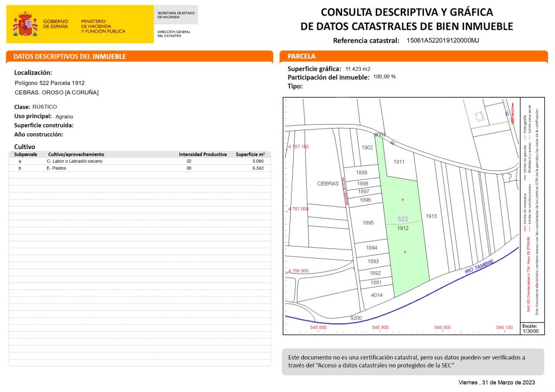Viewport: 555px width, 392px height.
Task: Click subparcel marker 'a' in green parcel
Action: pos(402,200)
